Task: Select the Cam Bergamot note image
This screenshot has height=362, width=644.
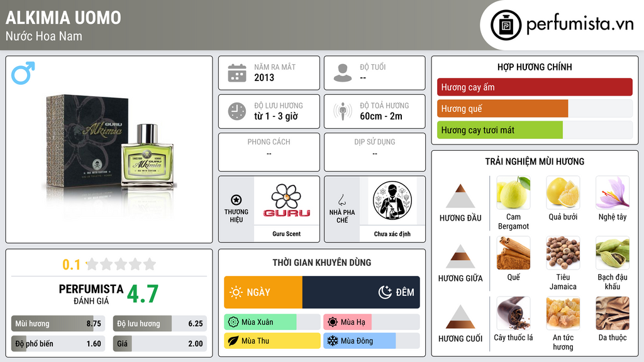Action: (513, 192)
